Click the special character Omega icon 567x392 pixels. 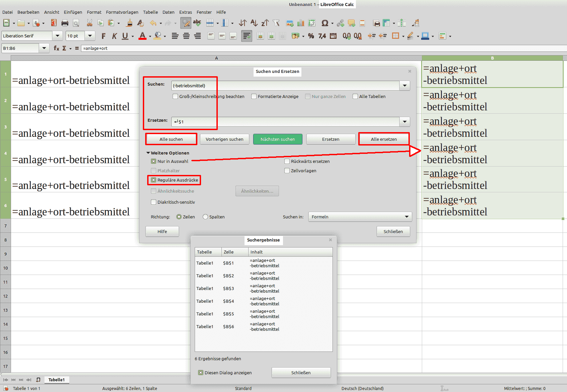324,23
